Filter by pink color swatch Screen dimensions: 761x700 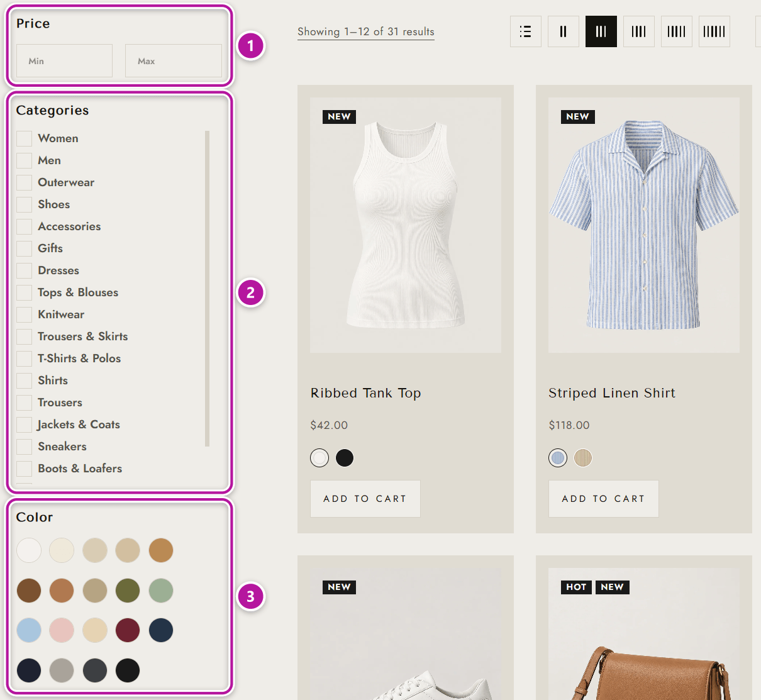pos(62,630)
